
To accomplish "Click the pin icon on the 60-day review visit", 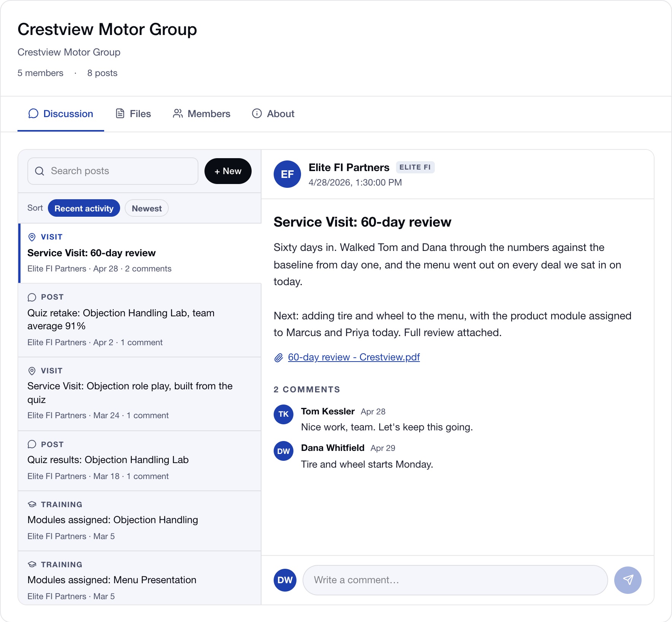I will 32,237.
